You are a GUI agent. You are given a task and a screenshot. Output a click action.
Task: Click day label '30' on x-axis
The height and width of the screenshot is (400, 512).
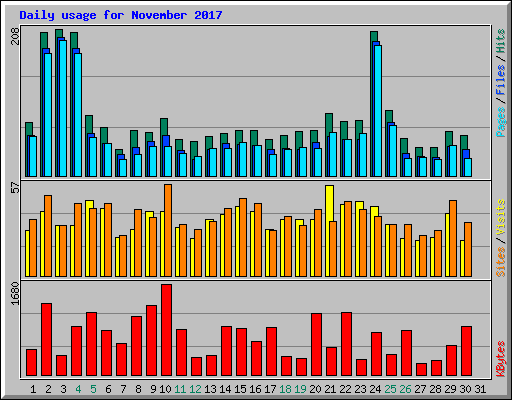[465, 389]
